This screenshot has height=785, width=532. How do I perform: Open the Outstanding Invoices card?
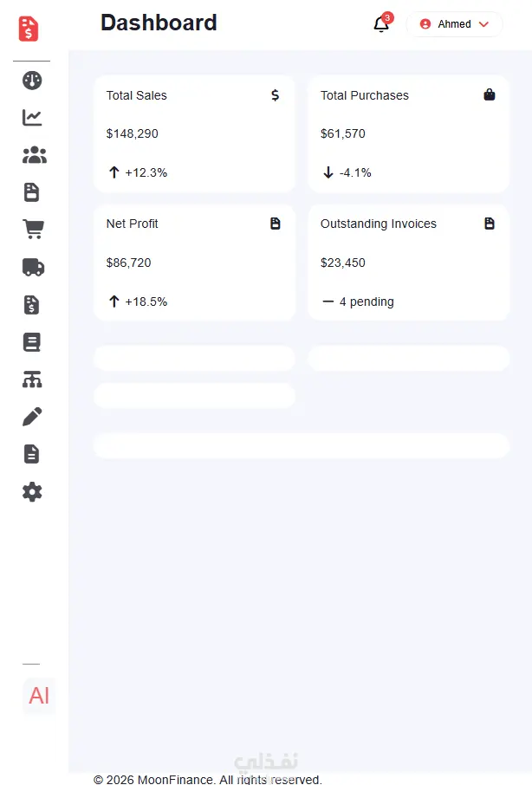tap(408, 263)
